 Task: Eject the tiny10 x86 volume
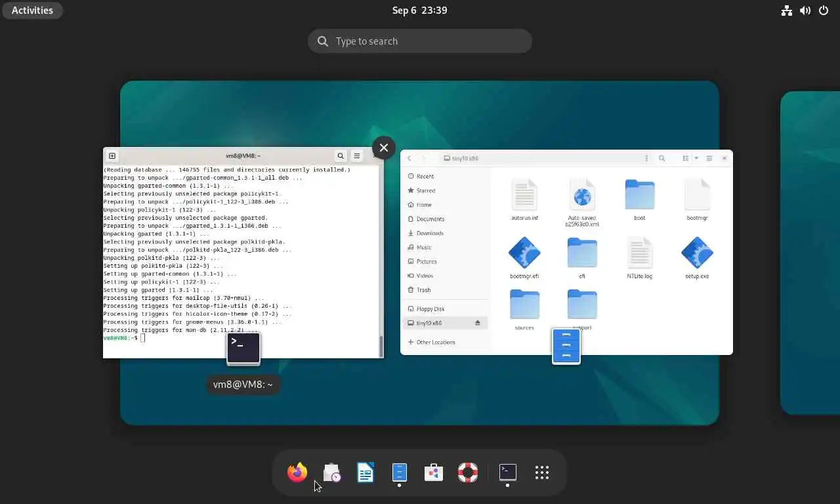478,323
